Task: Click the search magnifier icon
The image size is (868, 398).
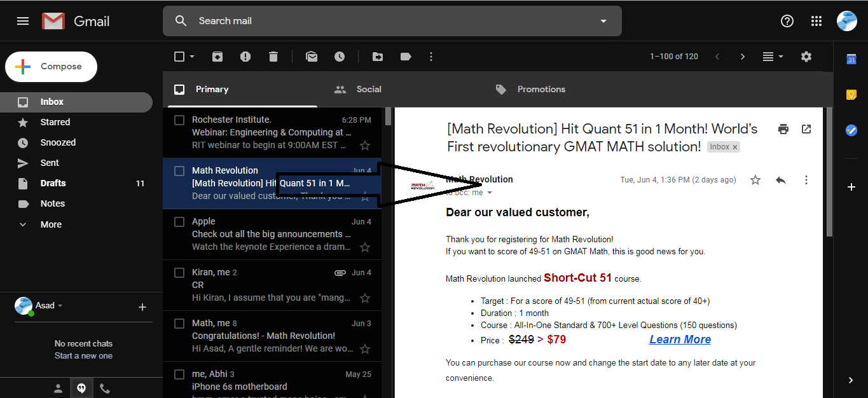Action: click(x=181, y=21)
